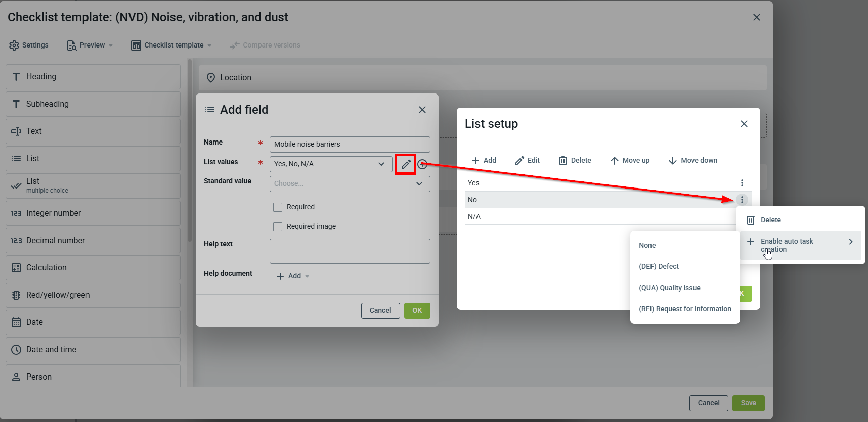Click OK in the Add field dialog

(x=417, y=311)
